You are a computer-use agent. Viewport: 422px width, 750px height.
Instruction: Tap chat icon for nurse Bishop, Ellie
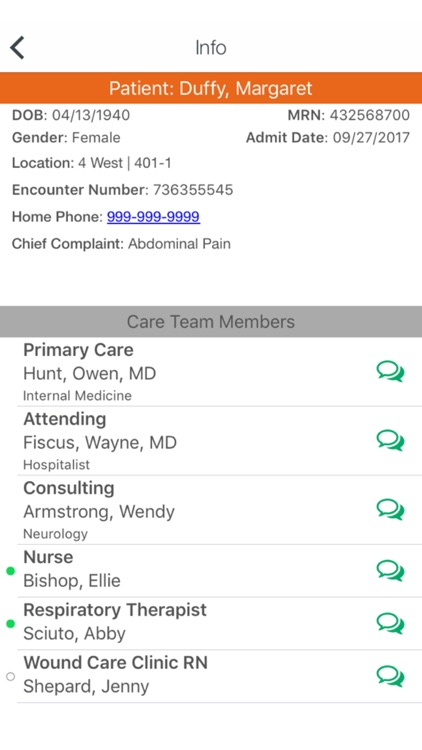point(390,571)
